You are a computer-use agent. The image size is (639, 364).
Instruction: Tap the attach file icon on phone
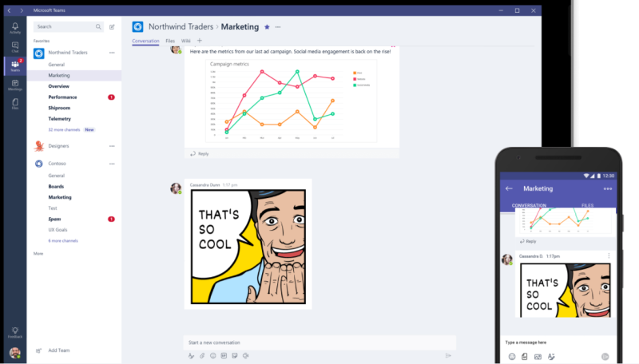pyautogui.click(x=525, y=357)
